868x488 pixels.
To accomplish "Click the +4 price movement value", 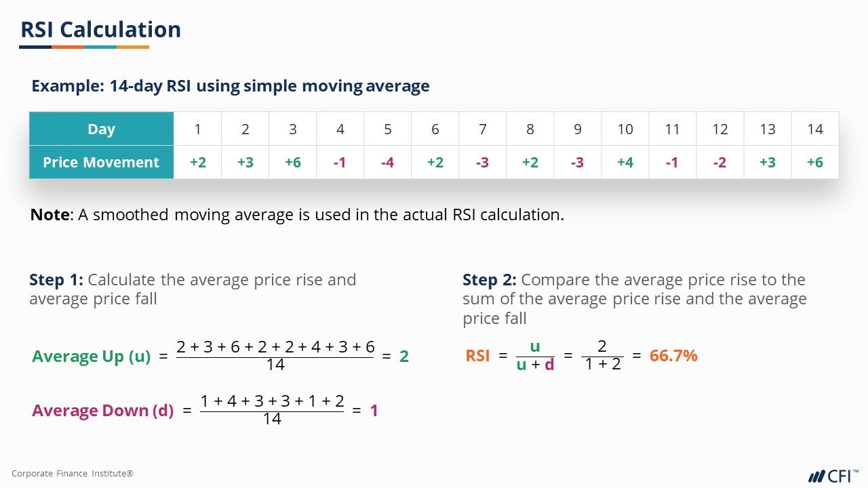I will [625, 163].
